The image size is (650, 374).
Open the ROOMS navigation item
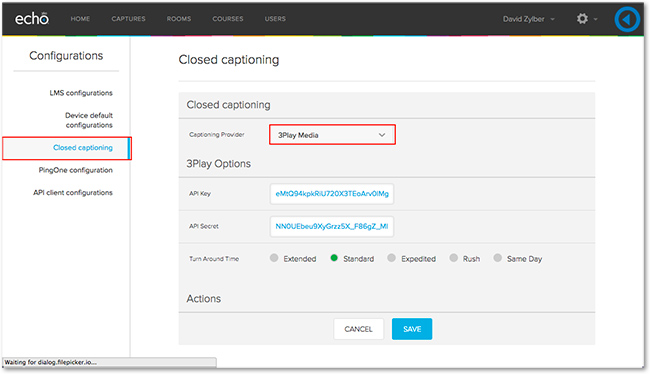point(179,19)
